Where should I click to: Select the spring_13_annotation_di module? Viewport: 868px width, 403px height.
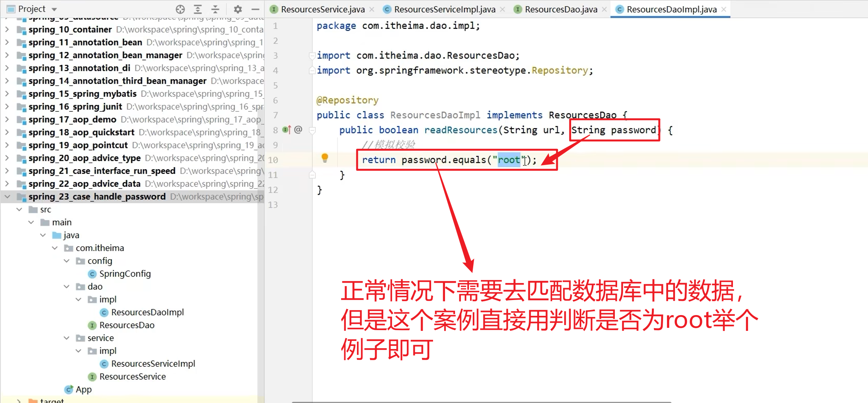[x=79, y=68]
